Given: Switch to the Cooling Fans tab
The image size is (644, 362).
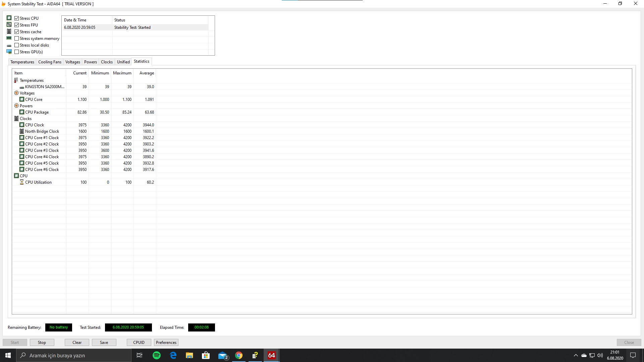Looking at the screenshot, I should [50, 62].
